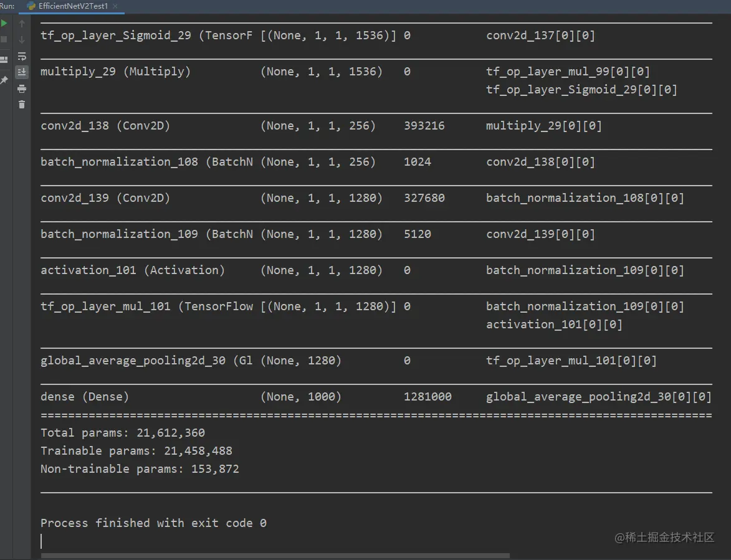731x560 pixels.
Task: Click 'tf_op_layer_mul_99[0][0]' connected-to entry
Action: point(568,71)
